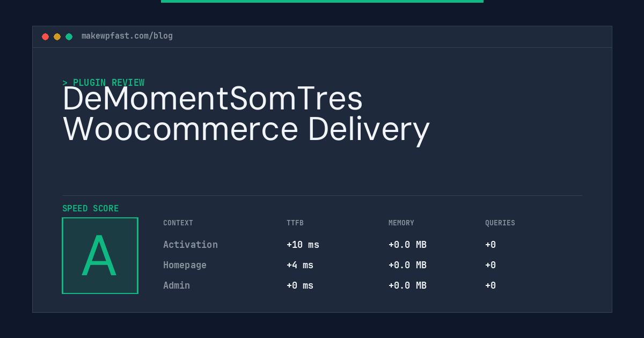Click the Admin row queries value
The height and width of the screenshot is (338, 644).
coord(491,285)
